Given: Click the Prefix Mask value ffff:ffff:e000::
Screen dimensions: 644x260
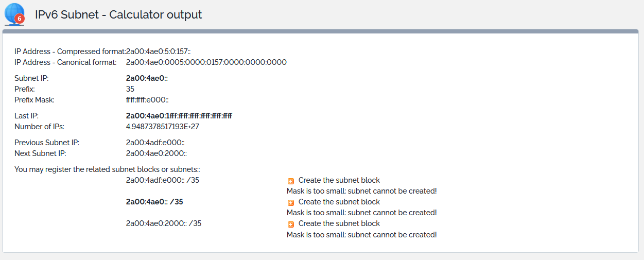Looking at the screenshot, I should (147, 100).
